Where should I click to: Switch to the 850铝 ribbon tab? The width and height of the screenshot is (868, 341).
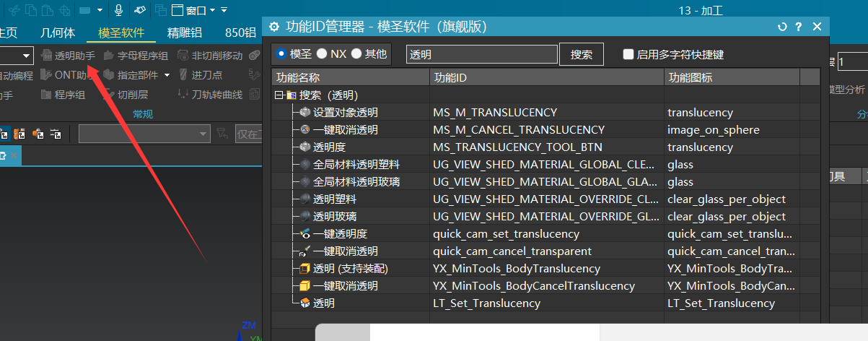tap(240, 33)
